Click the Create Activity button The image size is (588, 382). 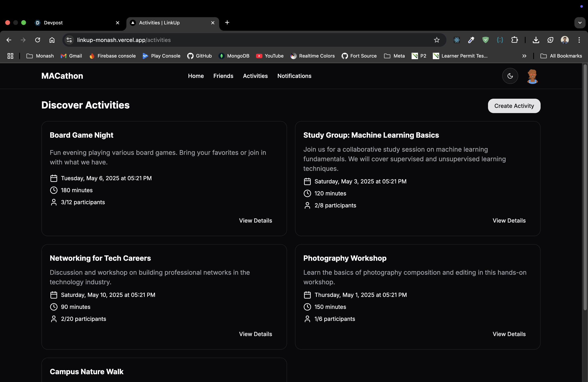pyautogui.click(x=514, y=106)
